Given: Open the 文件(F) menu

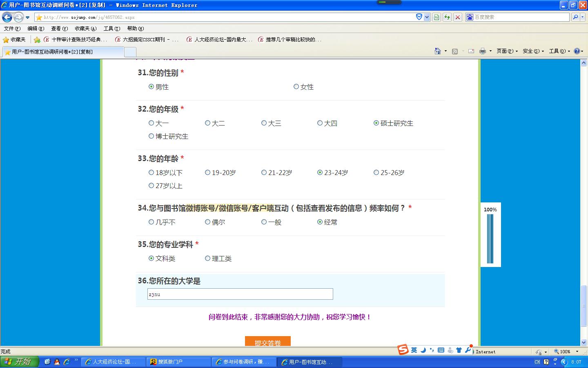Looking at the screenshot, I should coord(12,29).
